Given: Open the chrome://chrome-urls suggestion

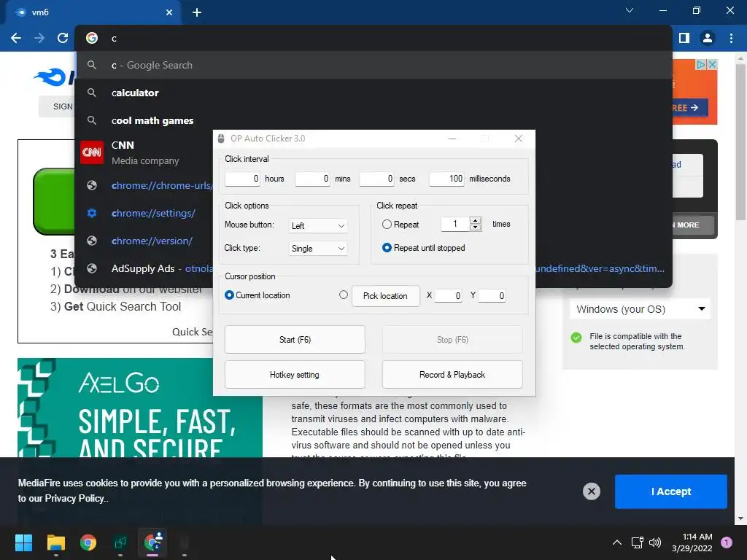Looking at the screenshot, I should tap(145, 185).
